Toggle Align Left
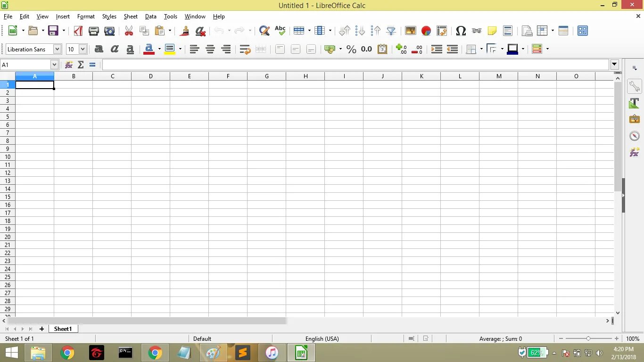The width and height of the screenshot is (644, 362). (x=195, y=49)
